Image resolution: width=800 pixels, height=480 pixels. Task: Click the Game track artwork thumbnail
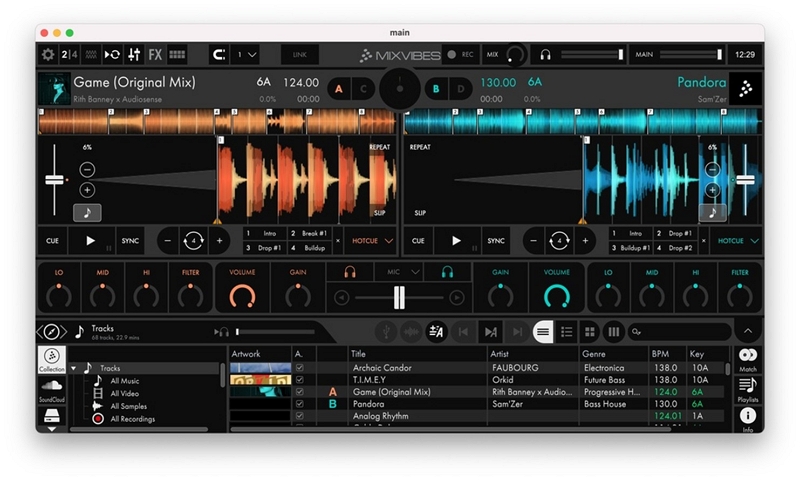tap(54, 89)
